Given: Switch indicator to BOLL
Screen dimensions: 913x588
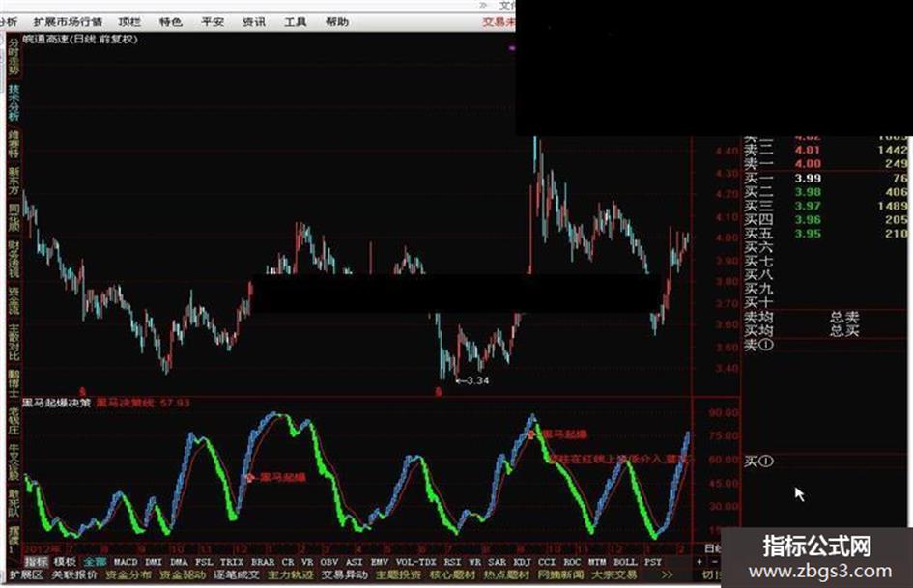Looking at the screenshot, I should (625, 562).
